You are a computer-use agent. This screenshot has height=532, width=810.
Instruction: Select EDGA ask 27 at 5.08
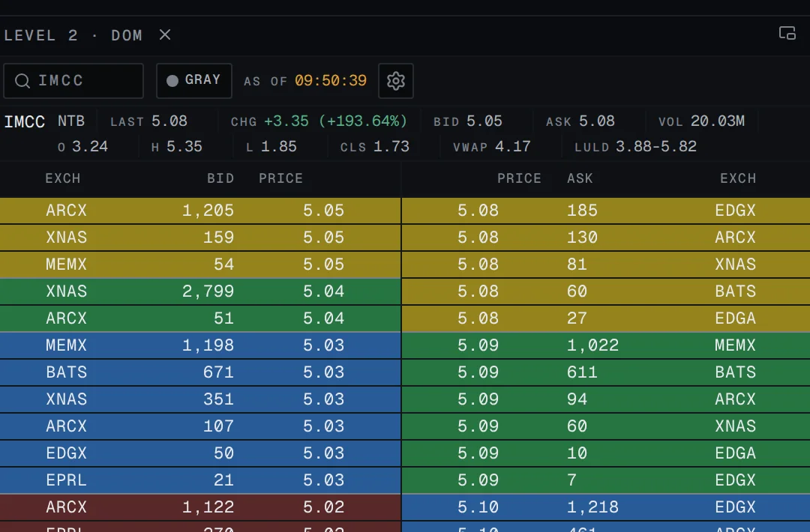point(606,318)
